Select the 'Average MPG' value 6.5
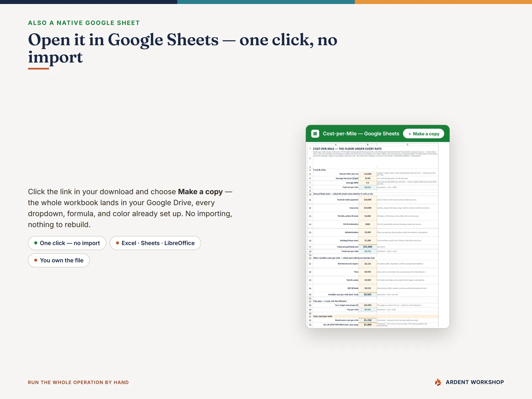 [x=367, y=183]
